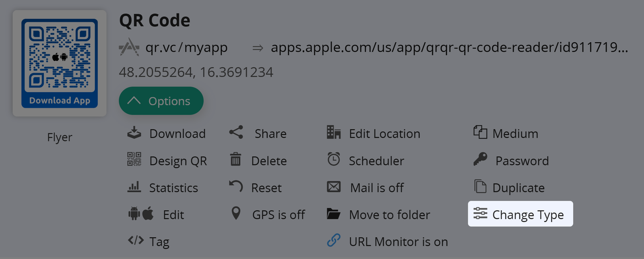Click the Scheduler clock icon
Screen dimensions: 644x259
334,160
